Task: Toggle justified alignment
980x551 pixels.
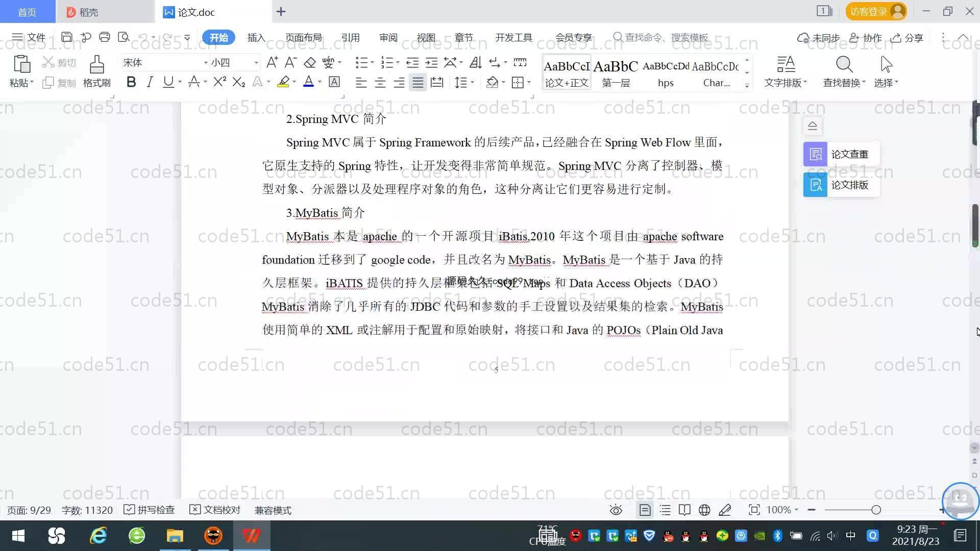Action: click(x=418, y=82)
